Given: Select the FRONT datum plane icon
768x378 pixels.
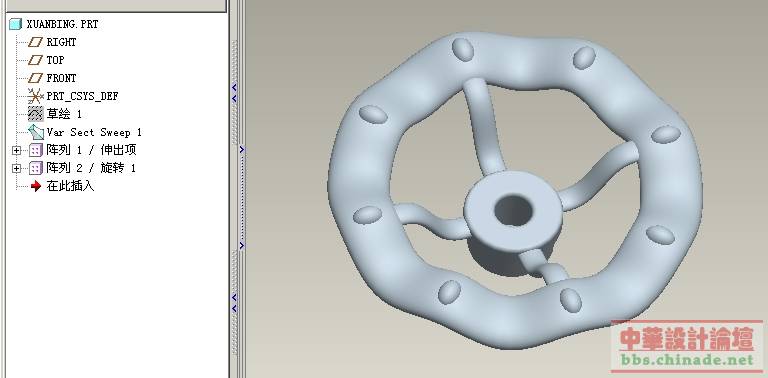Looking at the screenshot, I should coord(35,78).
